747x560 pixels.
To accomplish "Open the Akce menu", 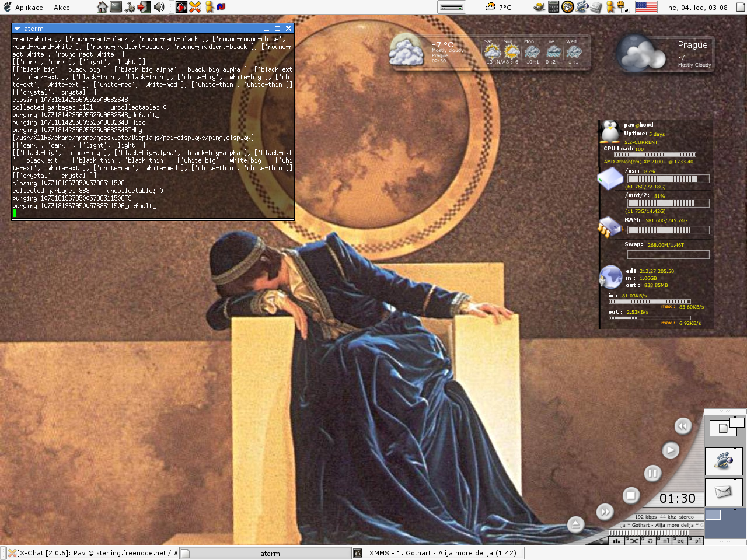I will [62, 8].
